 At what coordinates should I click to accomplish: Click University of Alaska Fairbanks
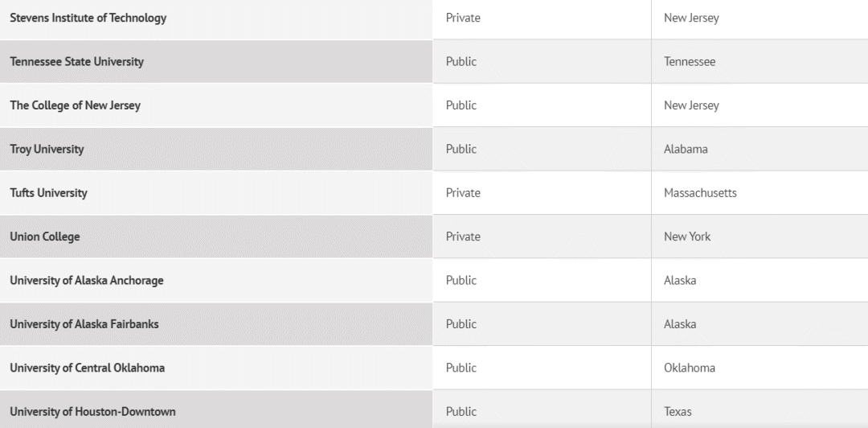(x=84, y=324)
